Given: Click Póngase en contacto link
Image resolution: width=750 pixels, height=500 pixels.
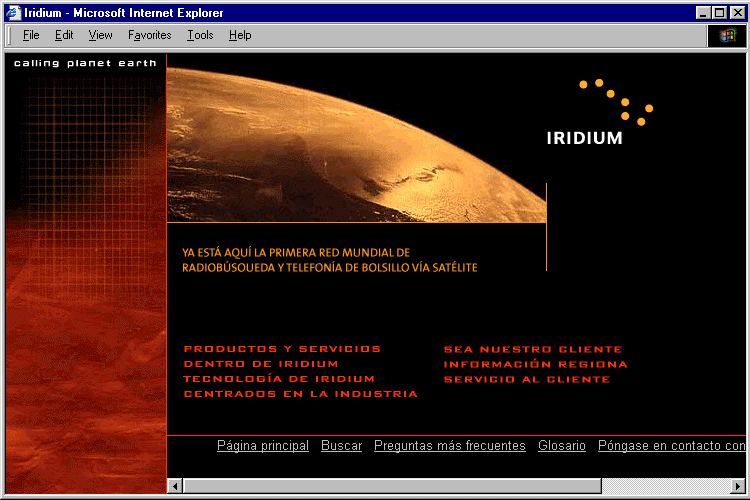Looking at the screenshot, I should (x=672, y=445).
